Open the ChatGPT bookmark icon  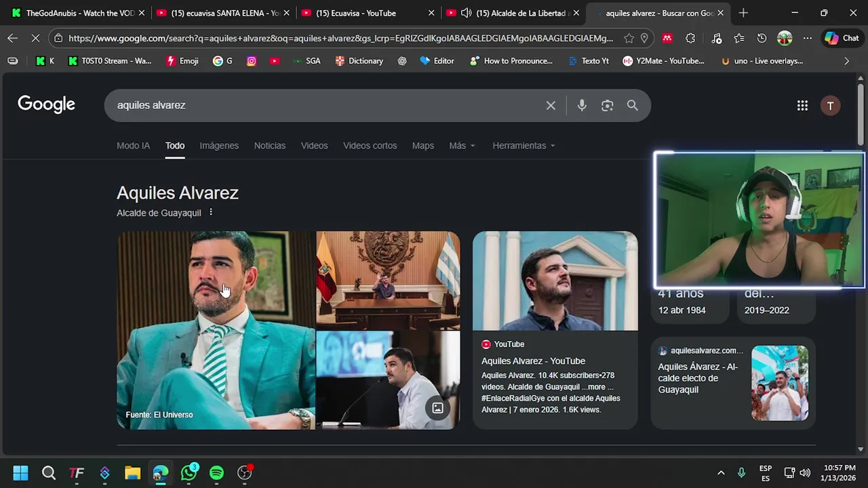(402, 61)
